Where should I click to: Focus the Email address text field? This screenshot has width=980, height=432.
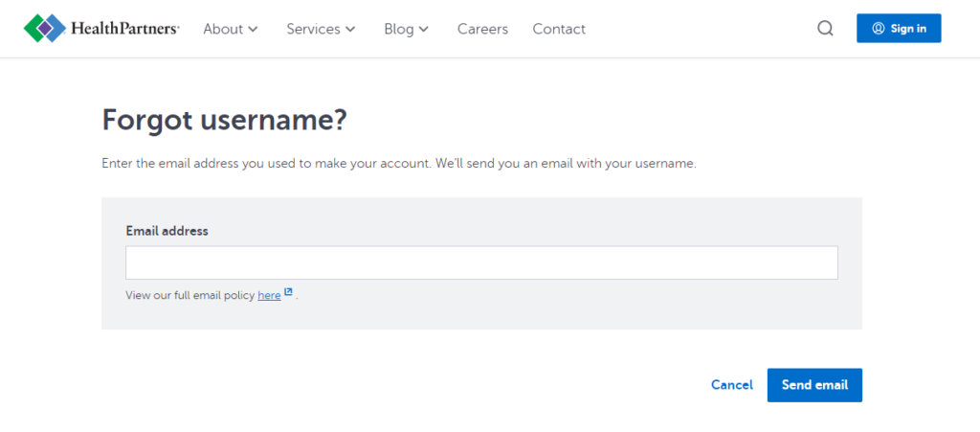pyautogui.click(x=481, y=262)
